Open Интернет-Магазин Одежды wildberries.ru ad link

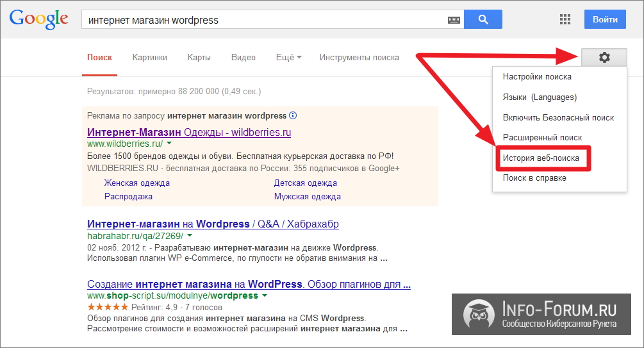189,132
